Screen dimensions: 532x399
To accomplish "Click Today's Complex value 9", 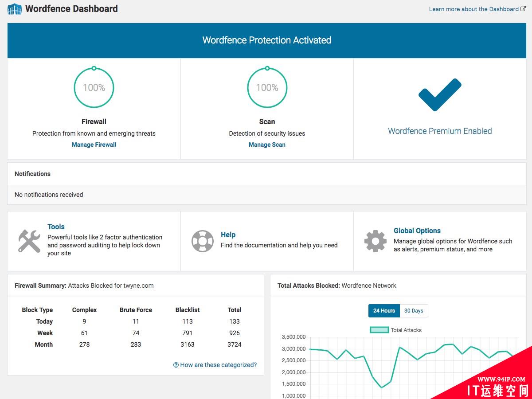I will click(84, 321).
